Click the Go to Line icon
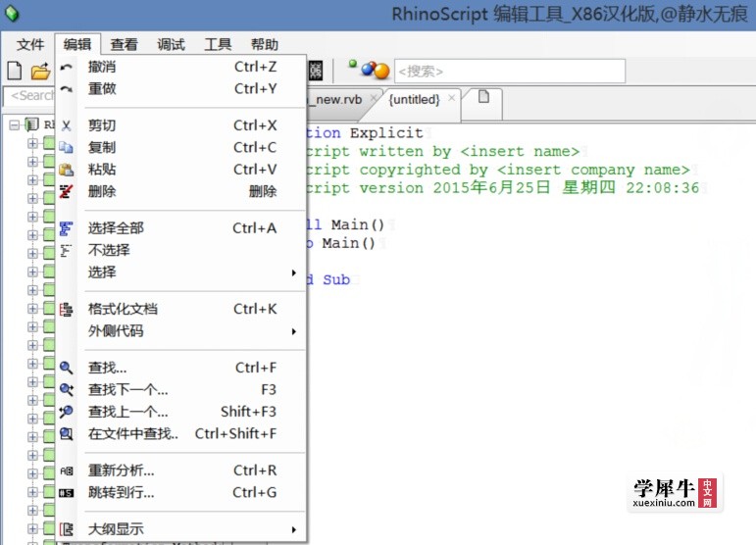Viewport: 756px width, 545px height. click(x=67, y=493)
